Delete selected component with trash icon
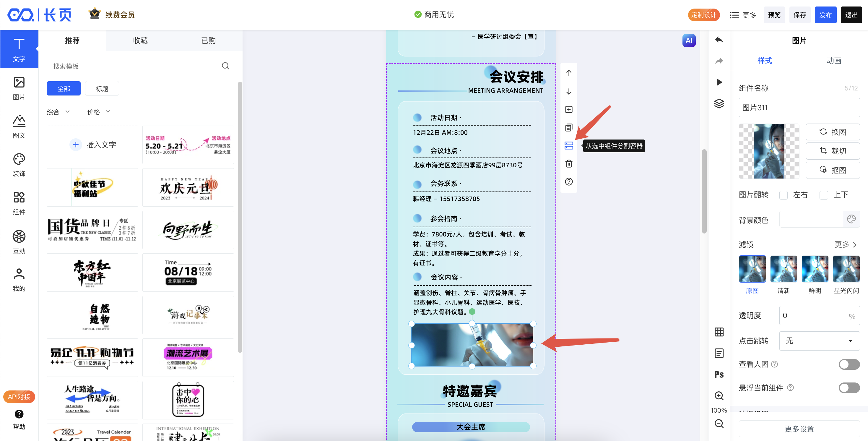The width and height of the screenshot is (868, 441). (569, 163)
